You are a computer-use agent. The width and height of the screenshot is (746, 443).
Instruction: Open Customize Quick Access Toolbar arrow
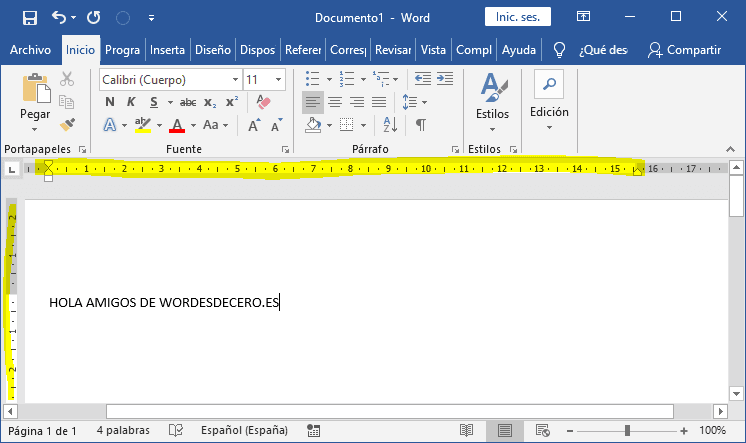click(x=151, y=18)
